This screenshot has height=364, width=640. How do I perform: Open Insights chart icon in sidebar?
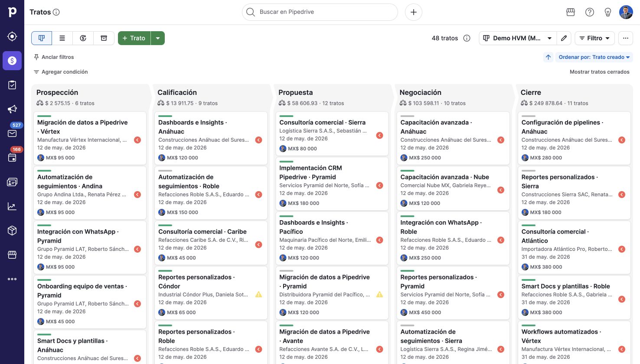point(12,206)
